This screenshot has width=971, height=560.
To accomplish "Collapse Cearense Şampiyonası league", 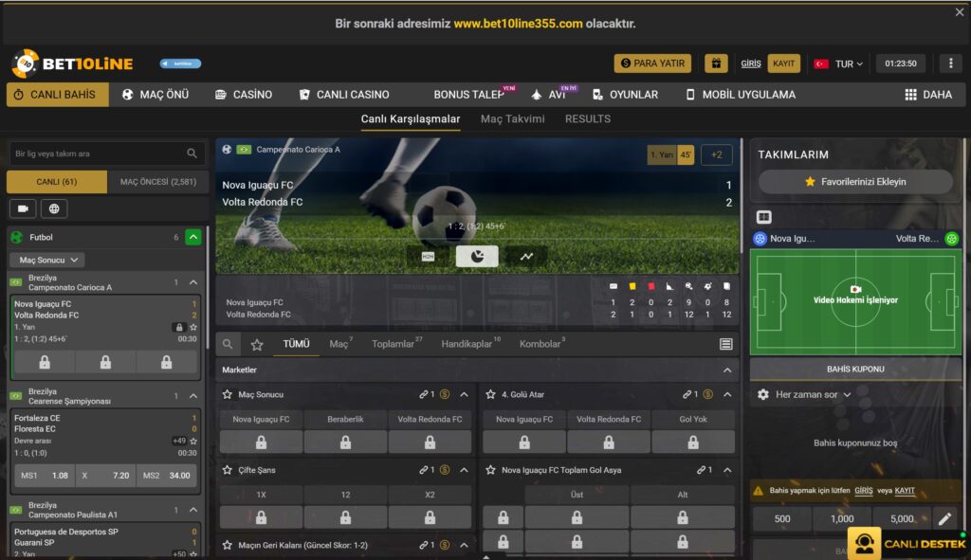I will tap(193, 396).
